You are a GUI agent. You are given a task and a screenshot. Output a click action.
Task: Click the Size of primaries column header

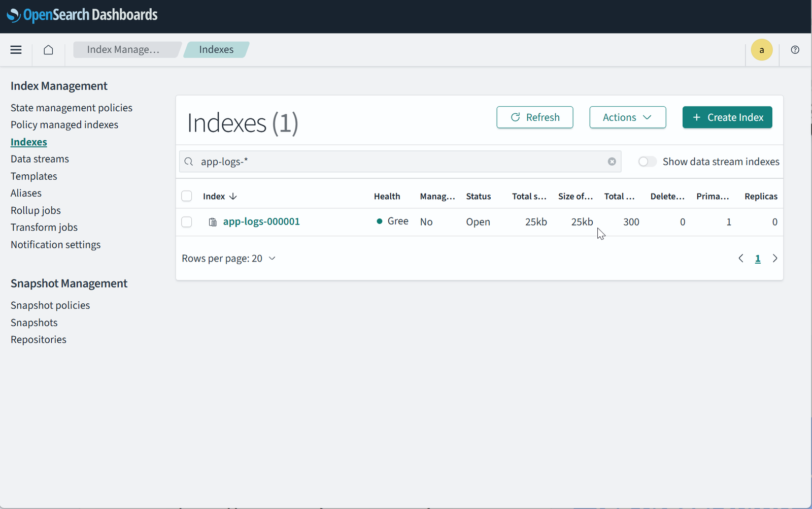tap(576, 196)
